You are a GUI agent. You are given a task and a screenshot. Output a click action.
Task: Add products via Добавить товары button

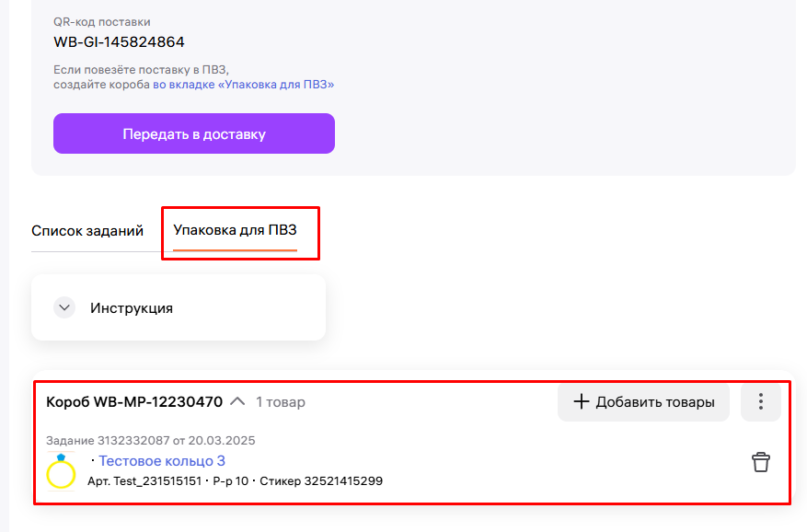click(x=643, y=401)
